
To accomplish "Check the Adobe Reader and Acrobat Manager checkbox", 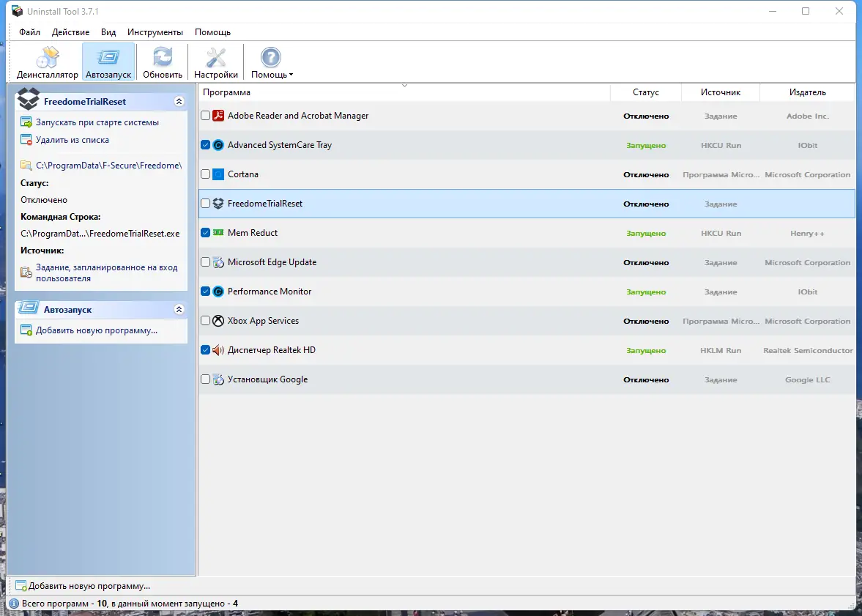I will [205, 116].
